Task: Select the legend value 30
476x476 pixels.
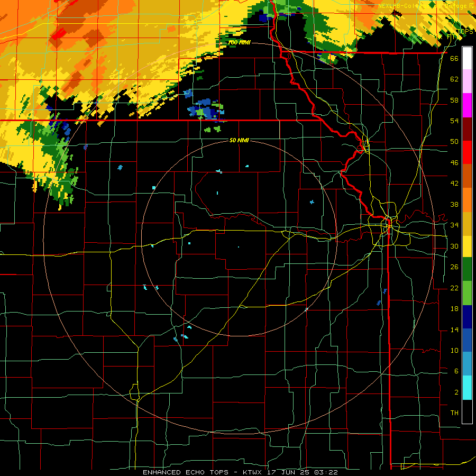Action: click(x=454, y=246)
